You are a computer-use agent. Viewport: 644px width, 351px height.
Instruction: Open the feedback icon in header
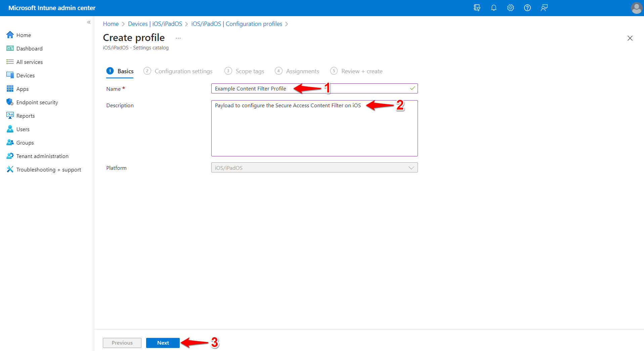point(544,8)
